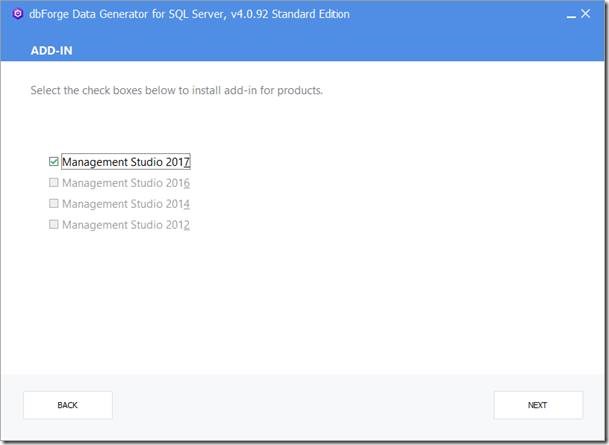Click the Management Studio 2014 label
The height and width of the screenshot is (445, 609).
(126, 204)
